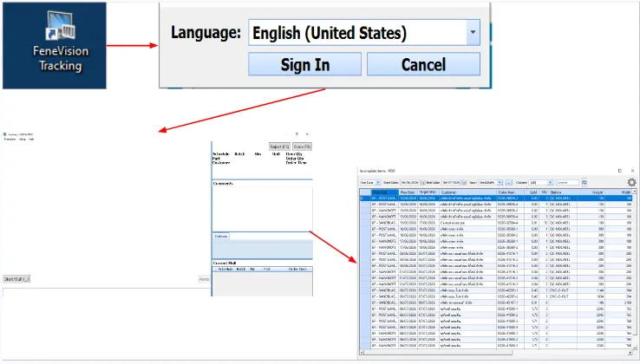Image resolution: width=640 pixels, height=364 pixels.
Task: Open settings with the gear icon
Action: (631, 182)
